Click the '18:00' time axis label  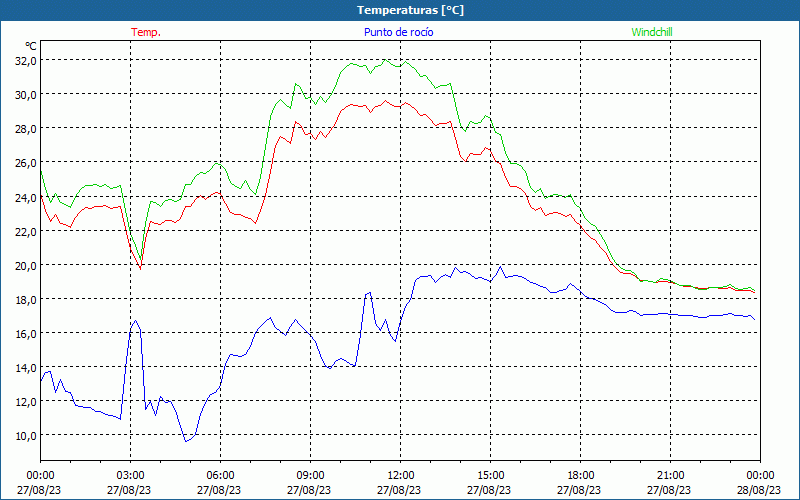click(x=580, y=476)
